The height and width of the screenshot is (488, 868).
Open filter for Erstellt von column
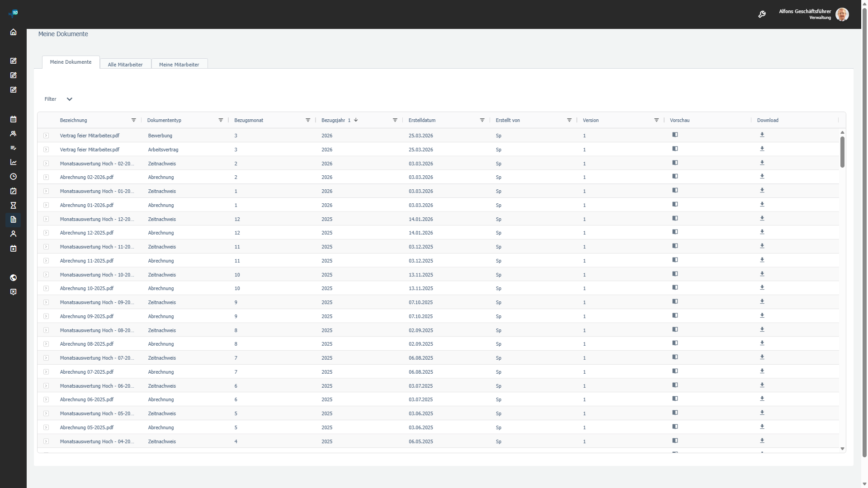coord(569,120)
